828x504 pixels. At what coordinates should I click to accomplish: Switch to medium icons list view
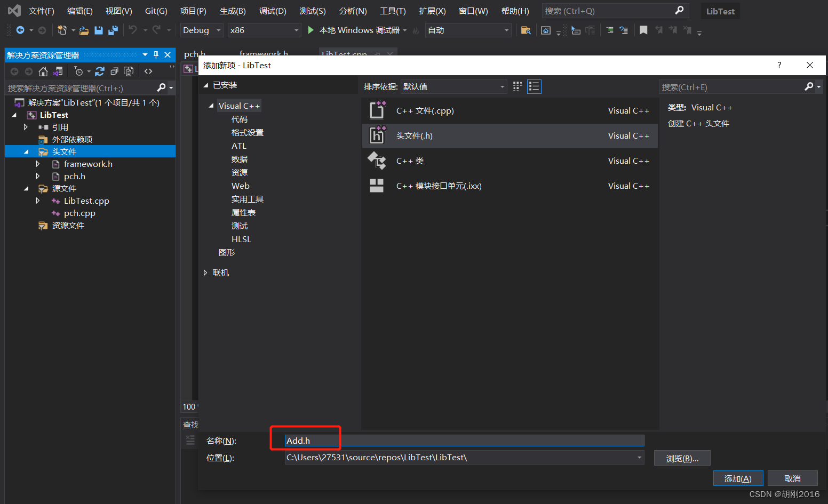pos(534,86)
